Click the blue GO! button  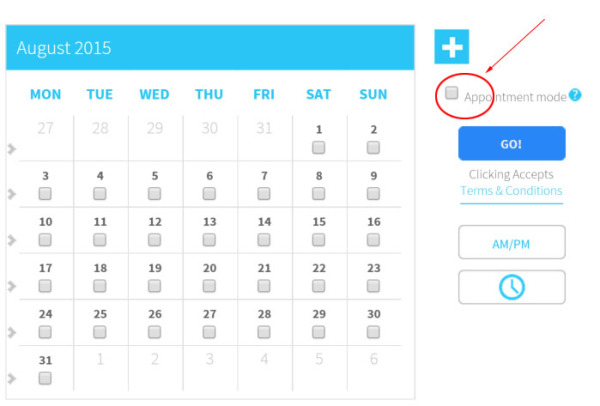coord(512,143)
